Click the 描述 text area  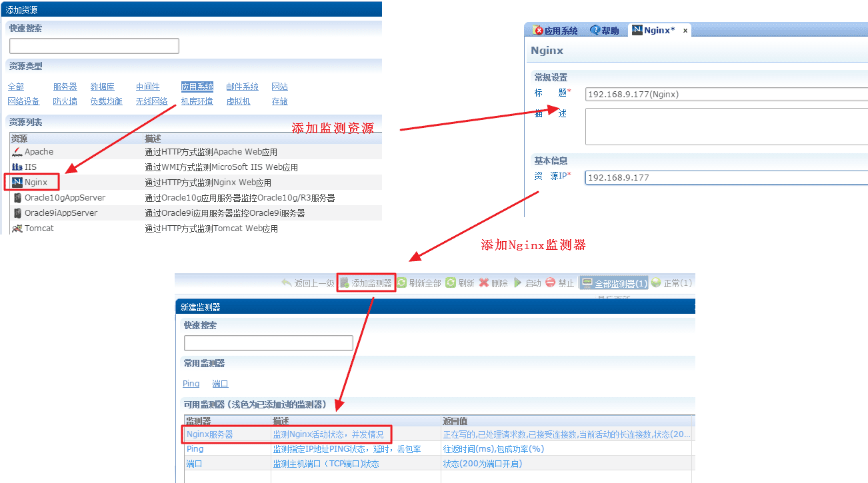[727, 127]
